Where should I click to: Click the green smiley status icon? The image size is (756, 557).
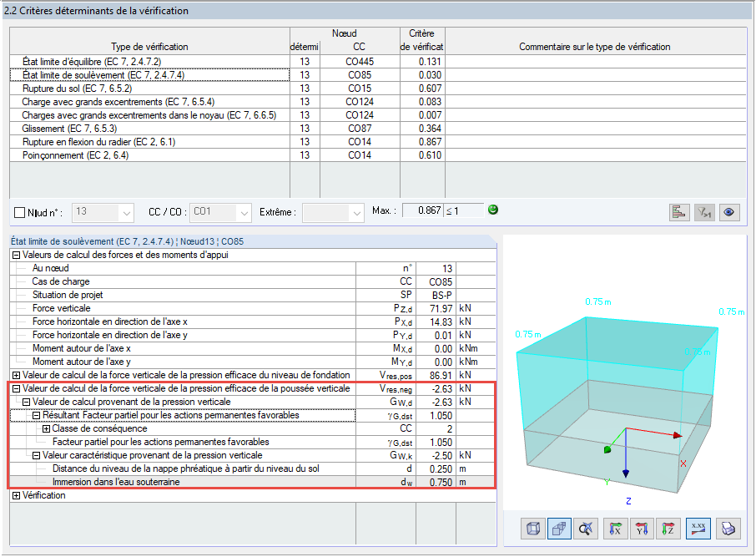tap(493, 210)
